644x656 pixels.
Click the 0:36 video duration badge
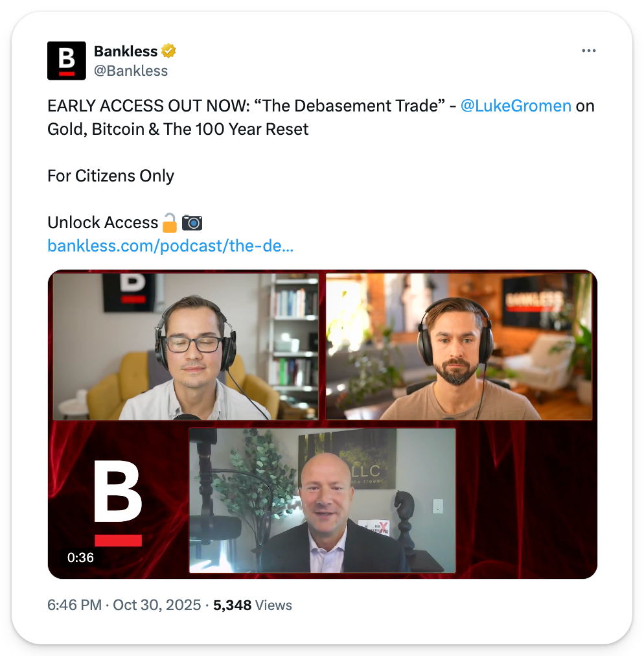tap(80, 557)
